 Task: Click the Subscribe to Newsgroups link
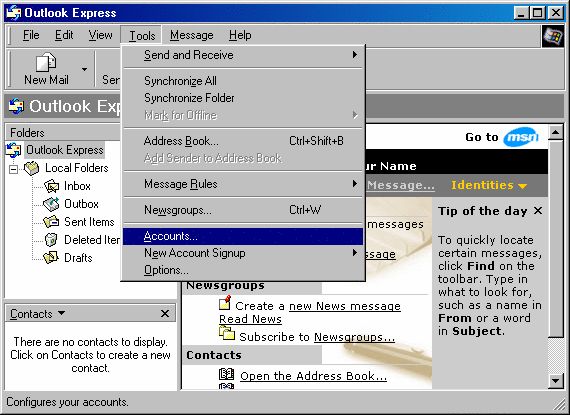pos(354,337)
